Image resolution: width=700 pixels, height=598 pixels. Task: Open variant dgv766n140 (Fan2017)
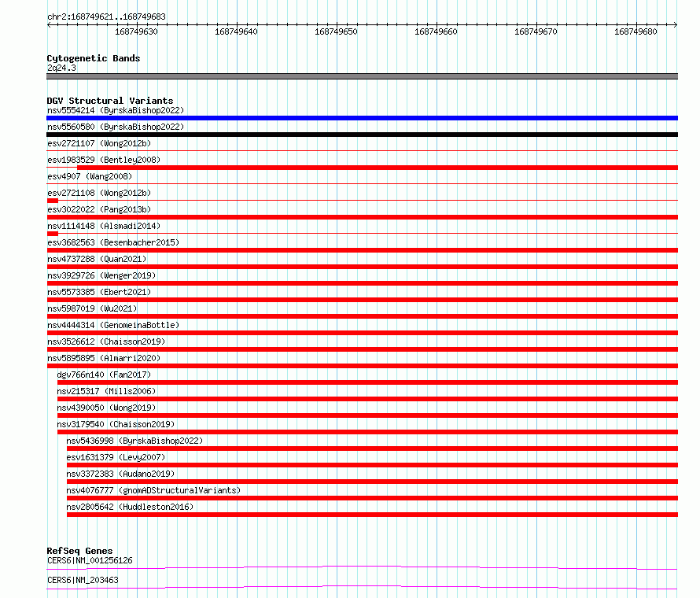click(104, 375)
